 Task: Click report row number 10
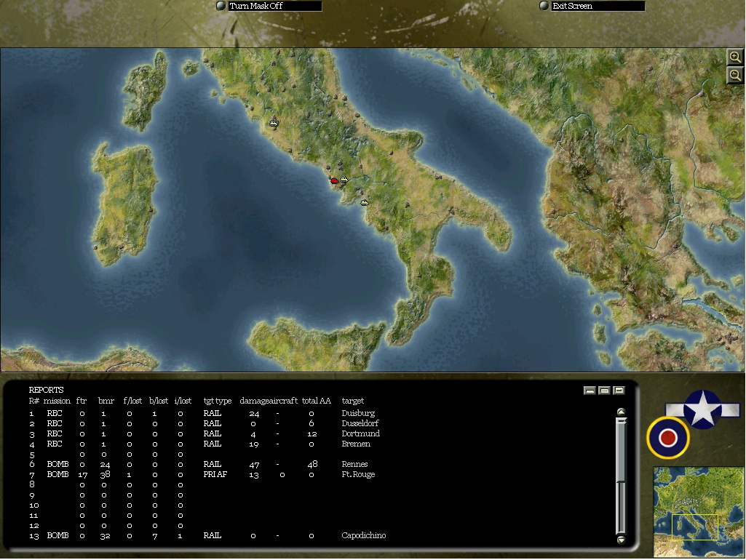pos(33,505)
